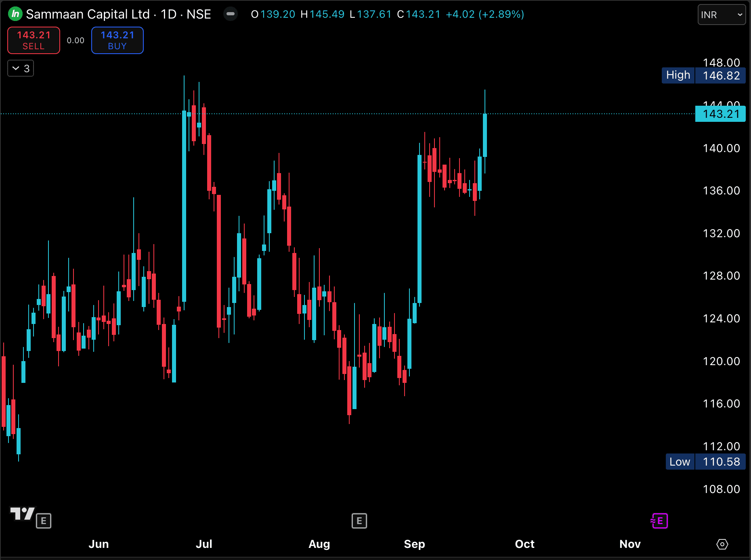The image size is (751, 560).
Task: Click the 128.00 price scale label
Action: pos(722,276)
